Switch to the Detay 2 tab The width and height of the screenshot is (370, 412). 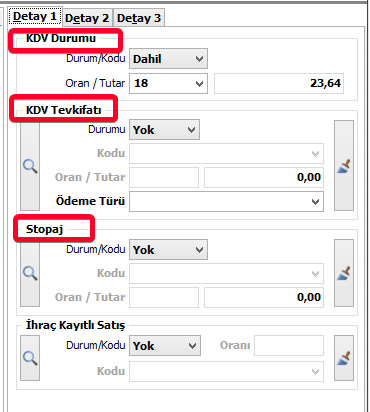coord(87,18)
